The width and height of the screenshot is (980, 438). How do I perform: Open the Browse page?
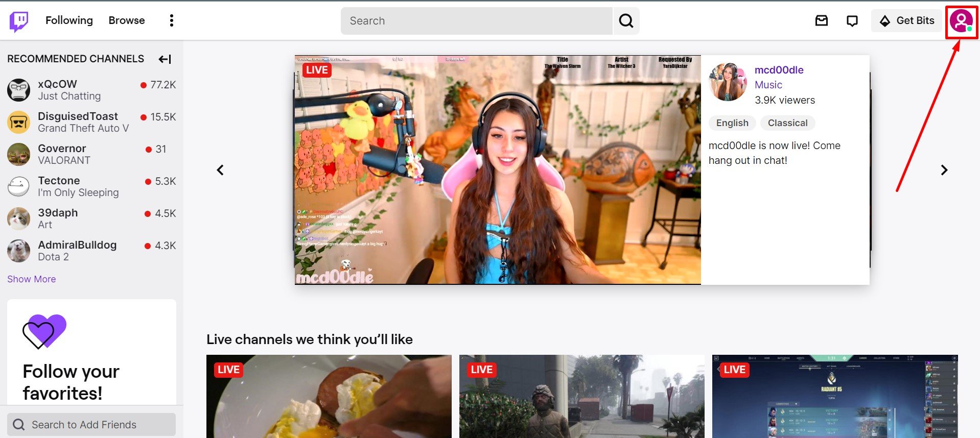127,20
